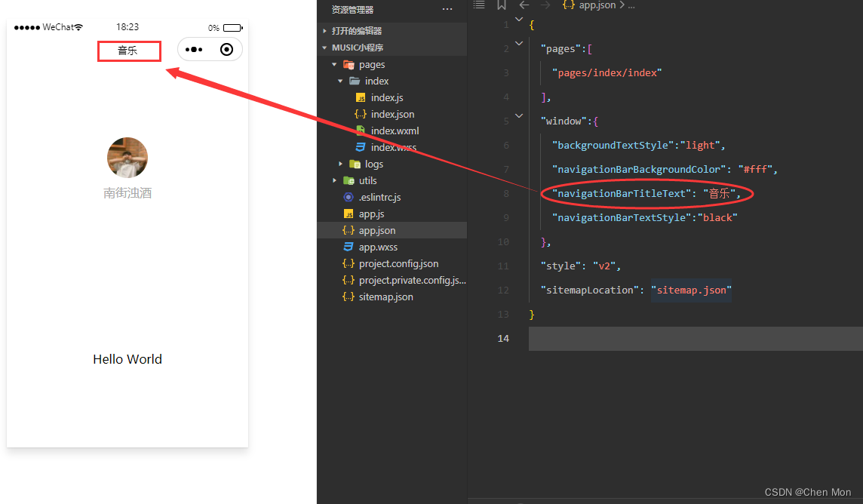
Task: Toggle the outline list icon in editor toolbar
Action: click(x=479, y=5)
